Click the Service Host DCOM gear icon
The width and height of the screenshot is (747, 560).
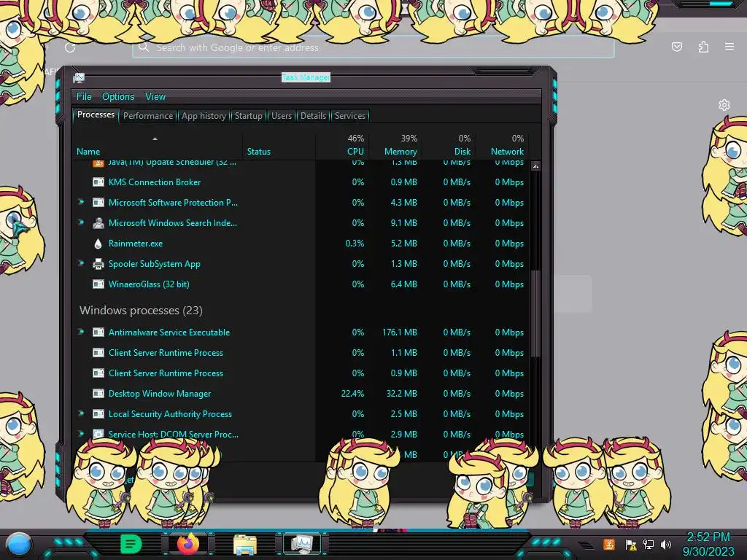click(x=98, y=435)
